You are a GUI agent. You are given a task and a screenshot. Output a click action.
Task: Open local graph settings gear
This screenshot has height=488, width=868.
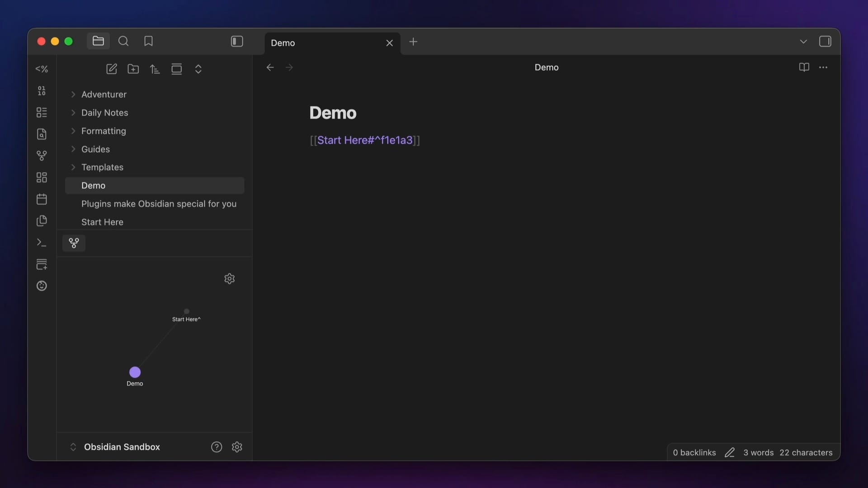(230, 279)
